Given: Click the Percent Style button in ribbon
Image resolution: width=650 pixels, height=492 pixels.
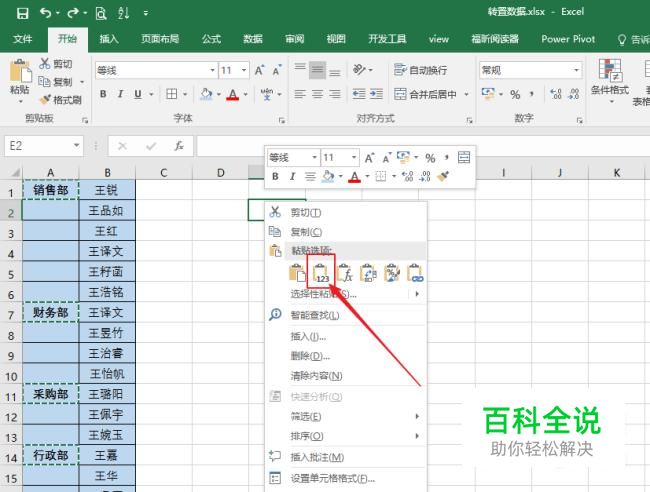Looking at the screenshot, I should [x=515, y=95].
